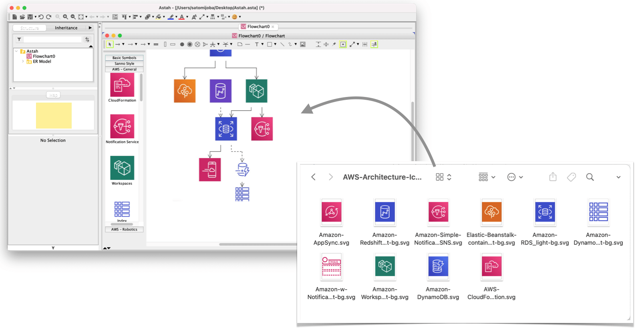Image resolution: width=644 pixels, height=335 pixels.
Task: Select the Rectangle shape tool
Action: (x=270, y=44)
